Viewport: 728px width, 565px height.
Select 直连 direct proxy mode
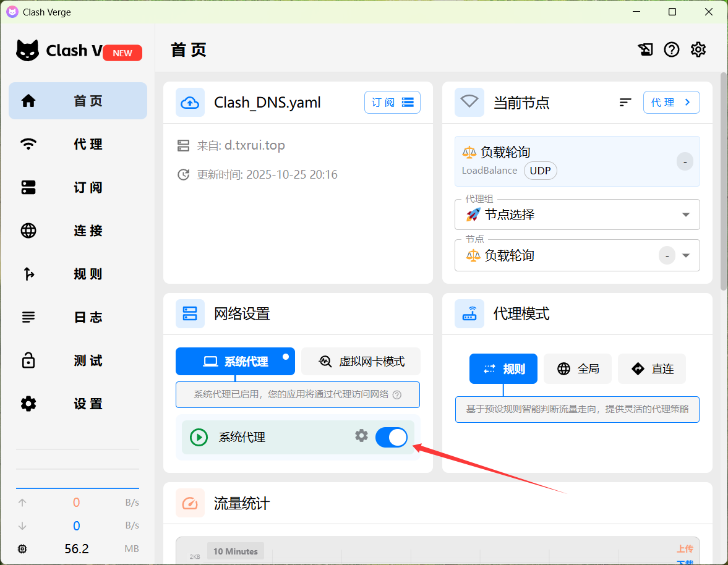tap(652, 369)
